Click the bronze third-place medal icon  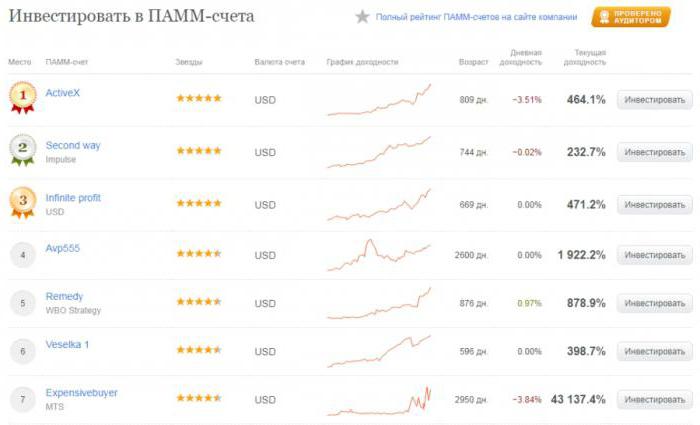[x=23, y=203]
